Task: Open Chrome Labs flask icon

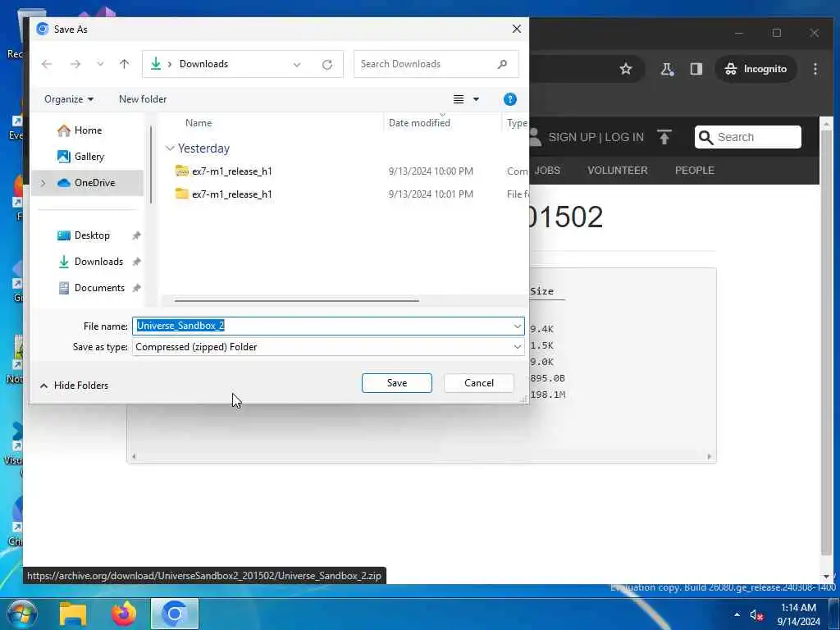Action: pyautogui.click(x=667, y=69)
